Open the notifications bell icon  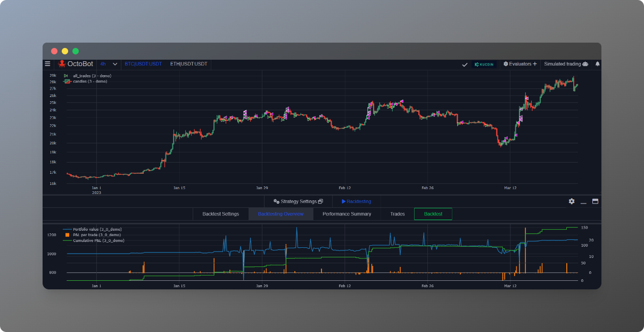pos(597,64)
